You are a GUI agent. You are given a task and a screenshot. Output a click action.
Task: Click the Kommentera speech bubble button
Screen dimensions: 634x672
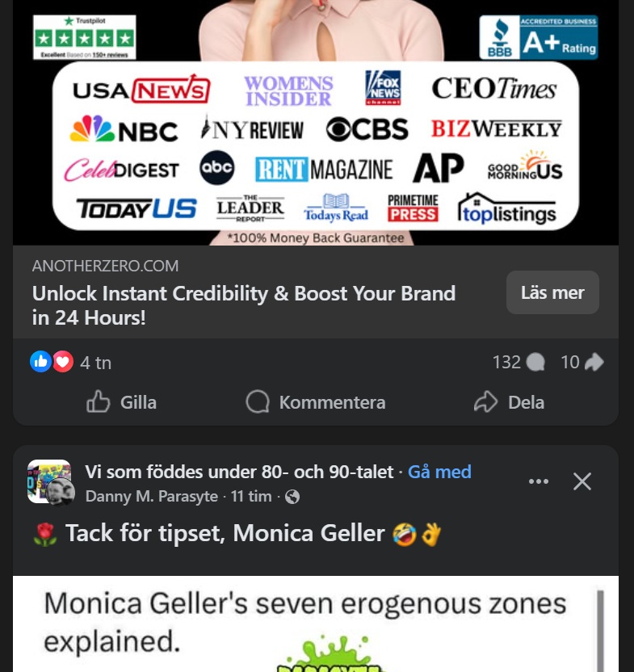point(316,402)
